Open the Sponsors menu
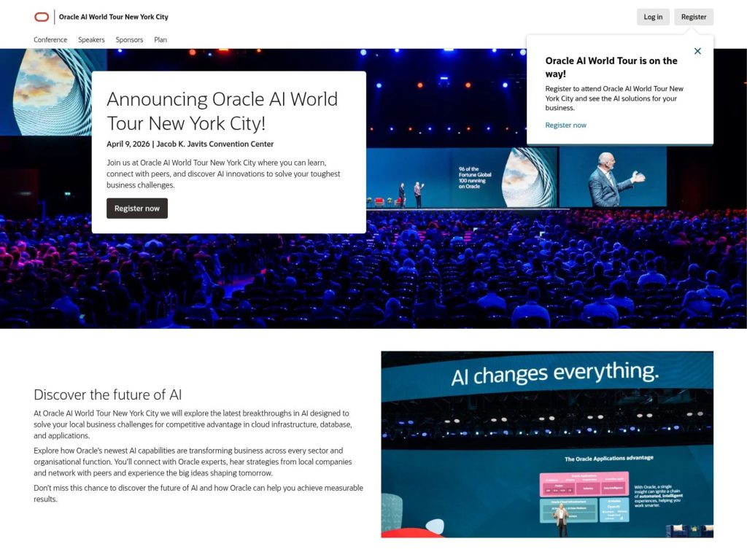The width and height of the screenshot is (747, 560). [x=129, y=39]
